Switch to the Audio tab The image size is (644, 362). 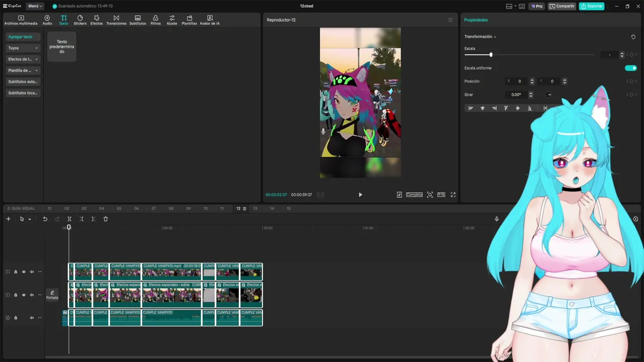tap(47, 20)
